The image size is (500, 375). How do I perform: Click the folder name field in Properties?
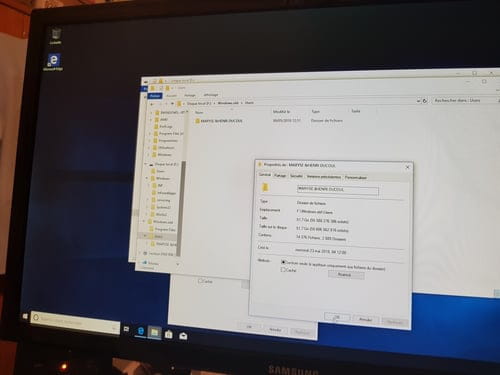click(338, 190)
